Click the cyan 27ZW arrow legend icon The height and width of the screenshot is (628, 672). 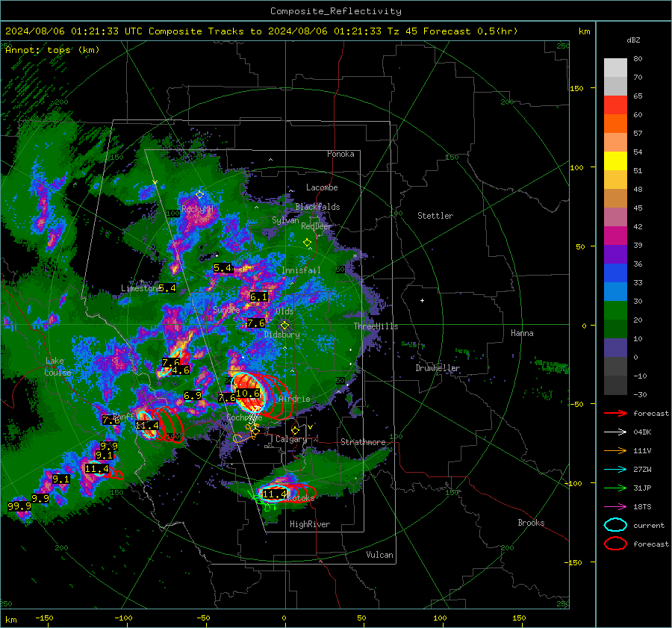(x=615, y=470)
